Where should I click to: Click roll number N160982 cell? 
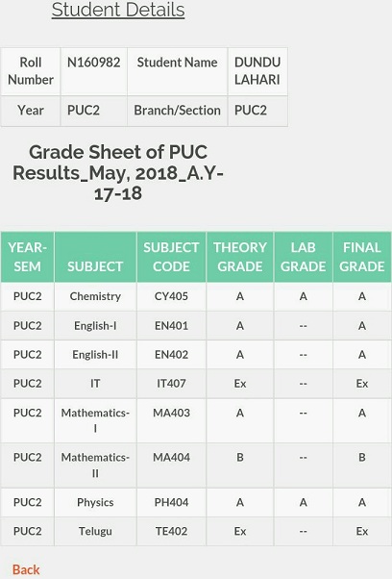pos(93,71)
